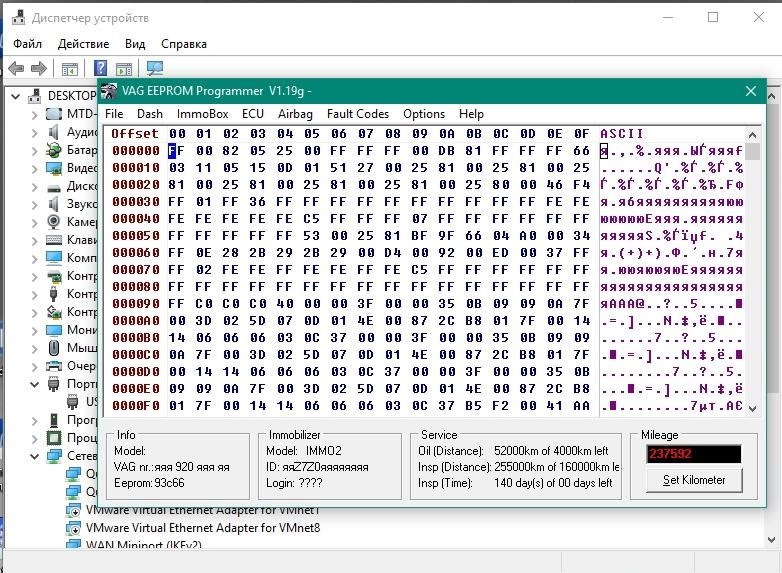
Task: Collapse DESKTOP root tree node
Action: pos(16,96)
